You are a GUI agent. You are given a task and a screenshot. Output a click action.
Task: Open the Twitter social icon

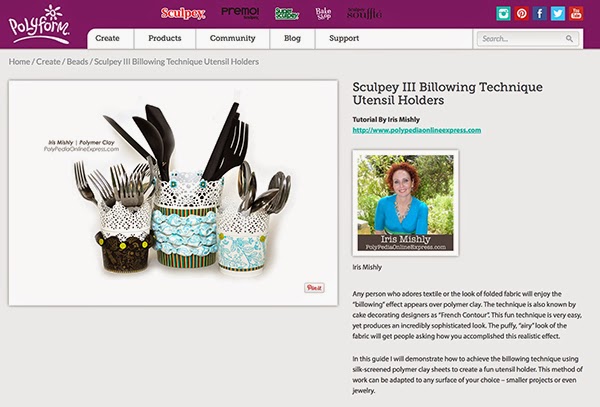pos(558,13)
